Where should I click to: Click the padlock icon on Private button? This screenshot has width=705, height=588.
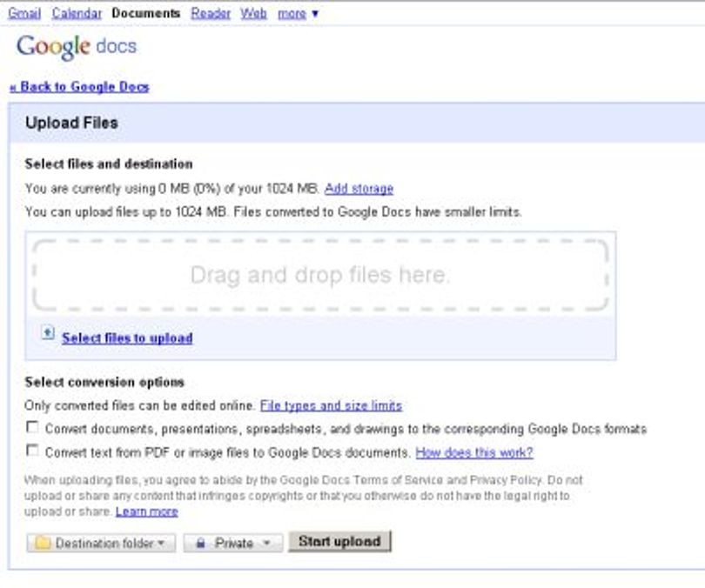tap(200, 543)
